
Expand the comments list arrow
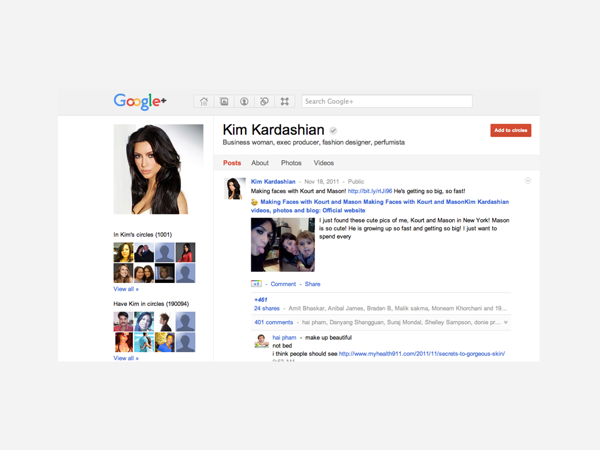(x=506, y=323)
